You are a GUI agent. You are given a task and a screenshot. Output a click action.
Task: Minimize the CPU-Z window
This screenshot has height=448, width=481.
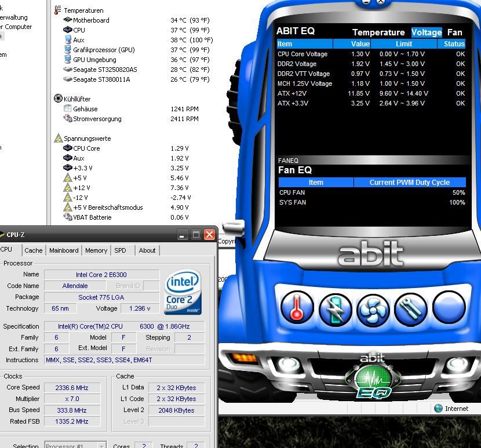[x=182, y=235]
